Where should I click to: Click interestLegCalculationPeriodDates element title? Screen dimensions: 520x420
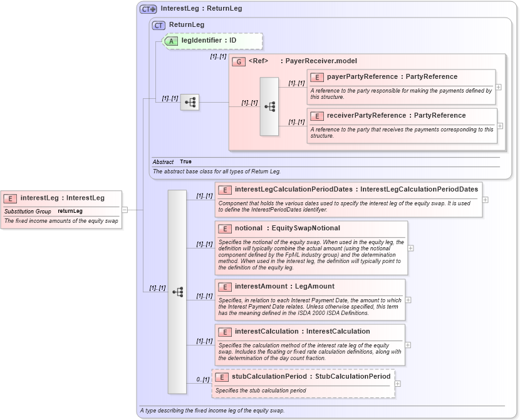[x=356, y=189]
